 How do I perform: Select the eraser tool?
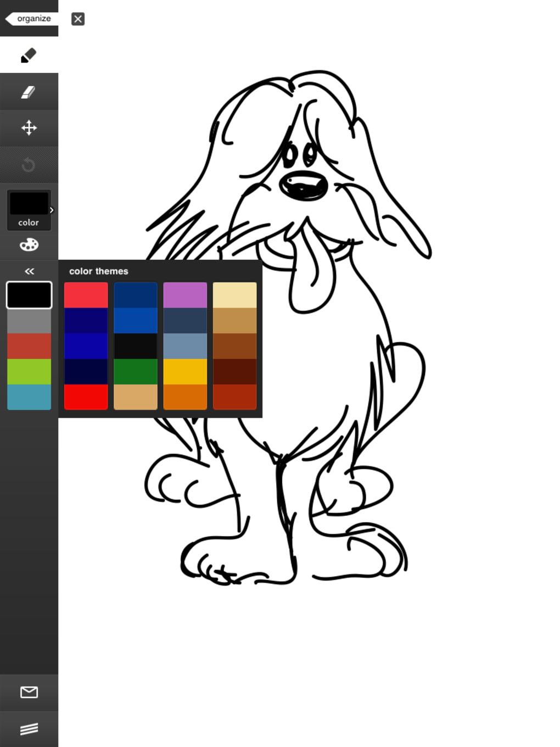tap(29, 92)
